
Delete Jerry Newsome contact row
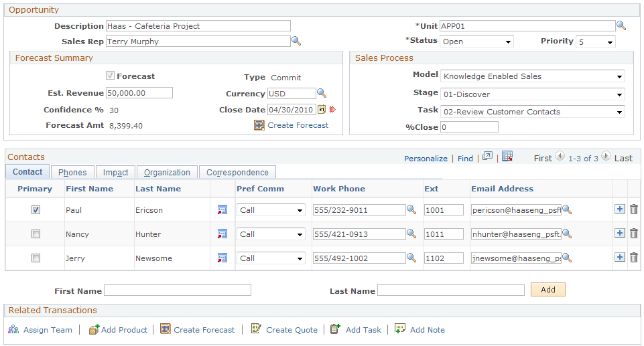pyautogui.click(x=634, y=258)
